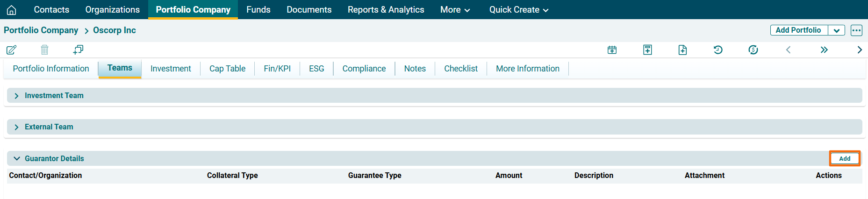The height and width of the screenshot is (199, 868).
Task: Click the edit pencil icon
Action: pos(12,50)
